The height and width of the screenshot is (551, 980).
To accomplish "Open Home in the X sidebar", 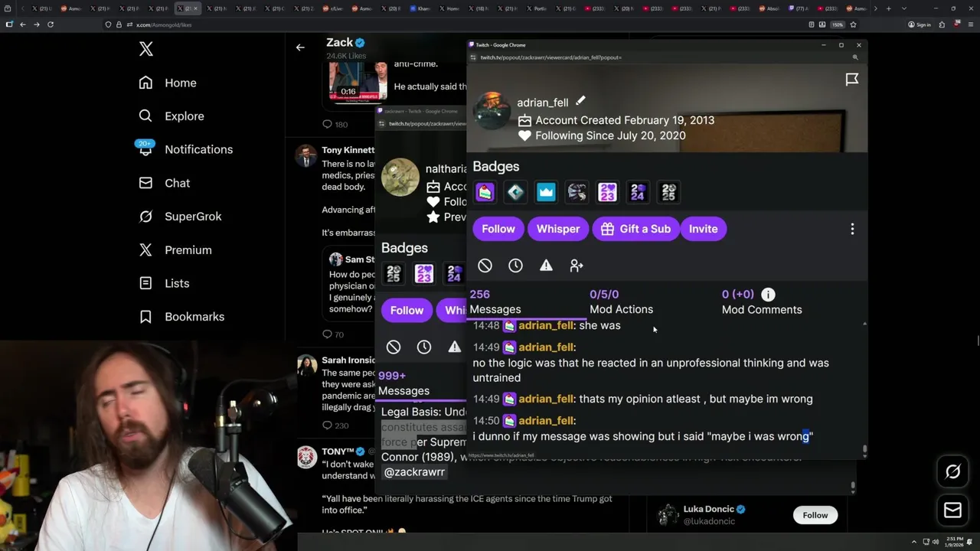I will tap(167, 83).
